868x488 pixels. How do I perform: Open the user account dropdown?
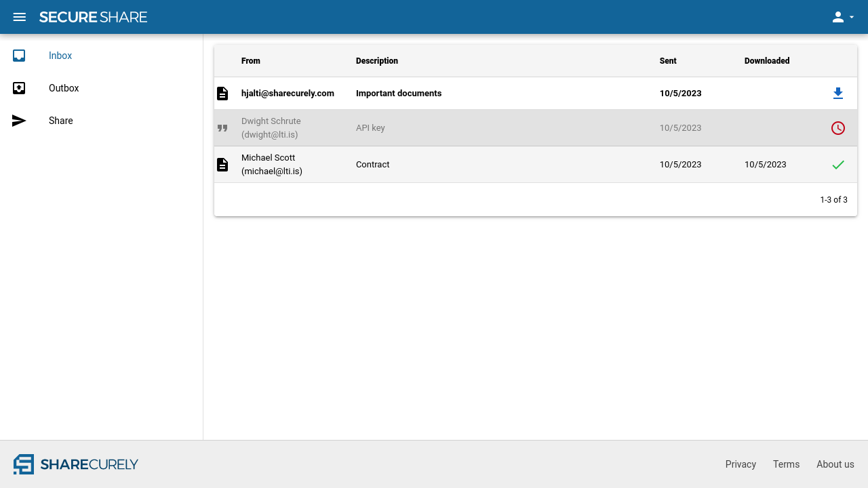[x=843, y=17]
